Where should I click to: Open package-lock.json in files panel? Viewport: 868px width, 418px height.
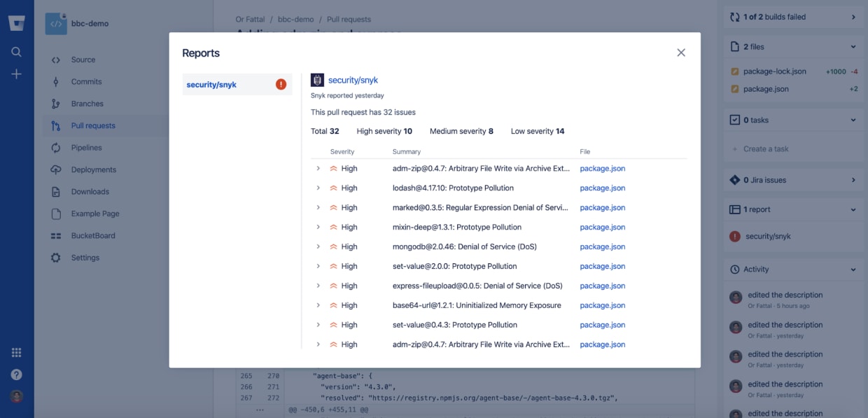pyautogui.click(x=775, y=71)
